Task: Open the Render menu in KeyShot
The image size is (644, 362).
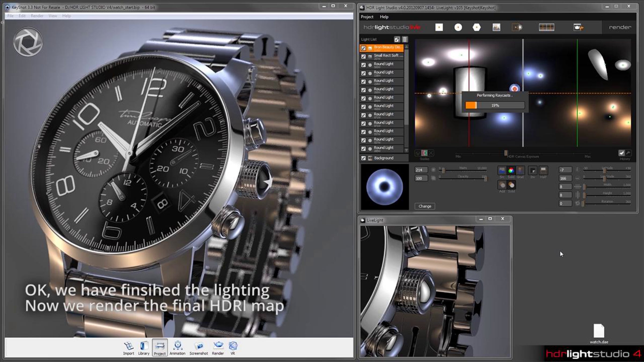Action: 37,16
